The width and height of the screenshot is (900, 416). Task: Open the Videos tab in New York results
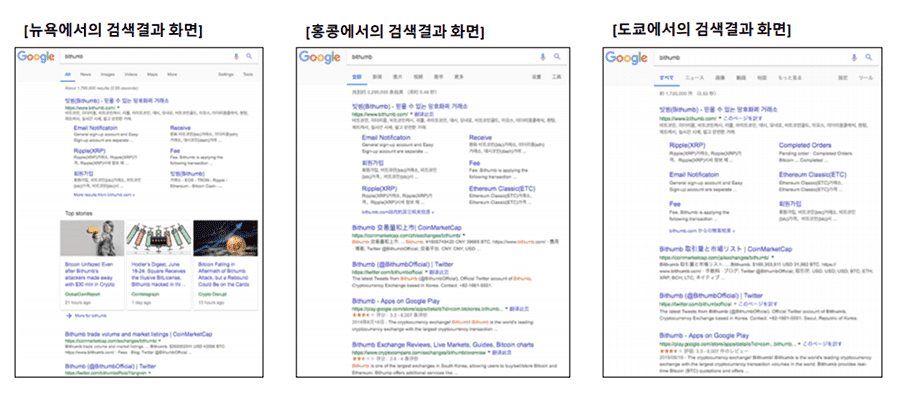point(131,74)
